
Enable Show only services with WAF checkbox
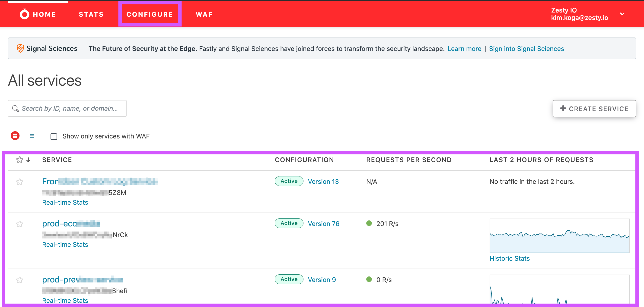point(54,136)
